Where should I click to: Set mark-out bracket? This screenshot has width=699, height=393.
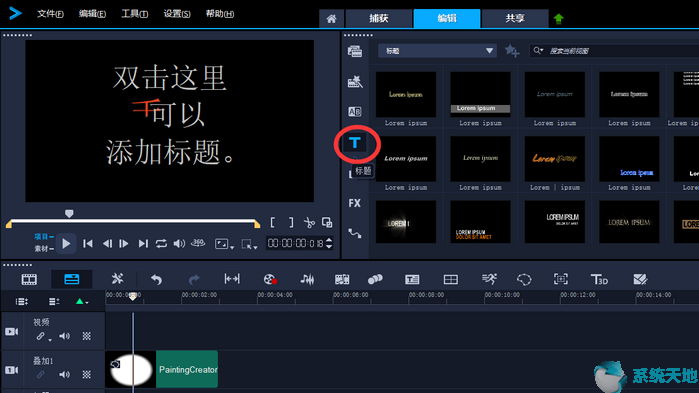(291, 222)
